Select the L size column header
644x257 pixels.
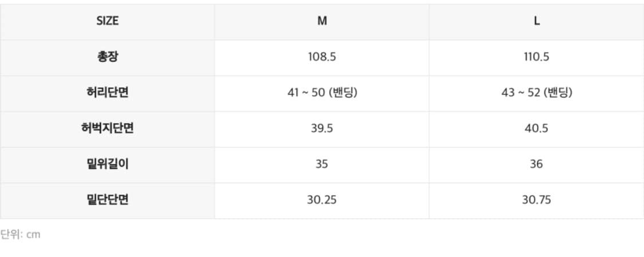click(536, 21)
